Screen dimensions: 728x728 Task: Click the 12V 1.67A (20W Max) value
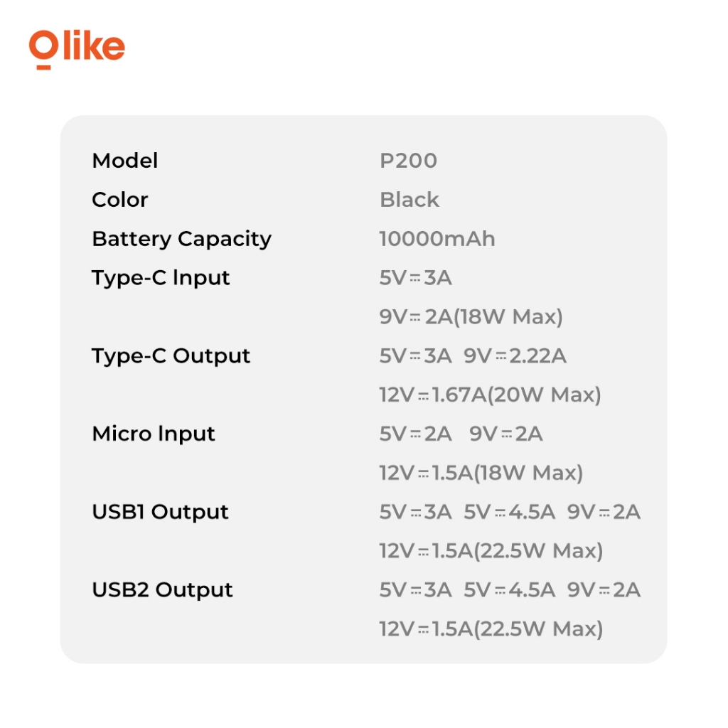(490, 395)
